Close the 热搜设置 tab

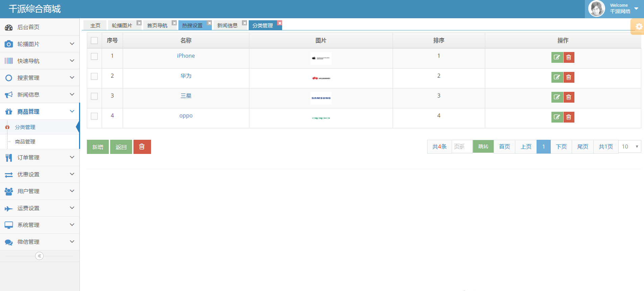(x=209, y=23)
